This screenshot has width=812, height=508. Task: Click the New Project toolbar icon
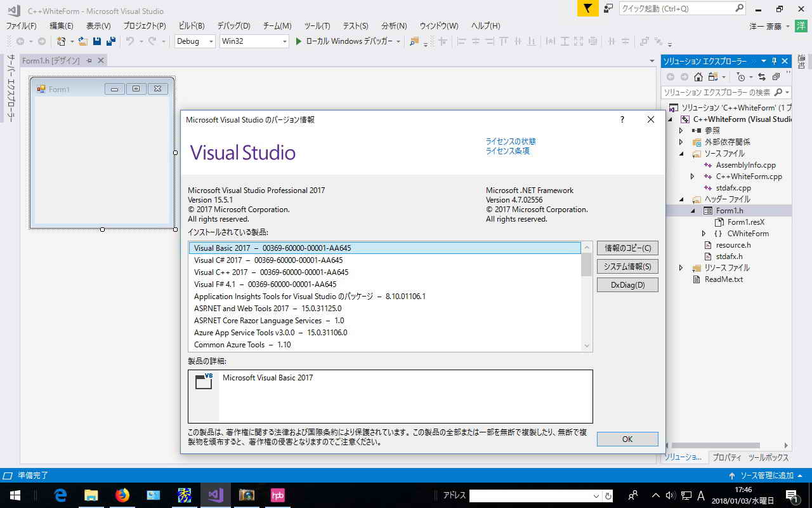coord(62,41)
